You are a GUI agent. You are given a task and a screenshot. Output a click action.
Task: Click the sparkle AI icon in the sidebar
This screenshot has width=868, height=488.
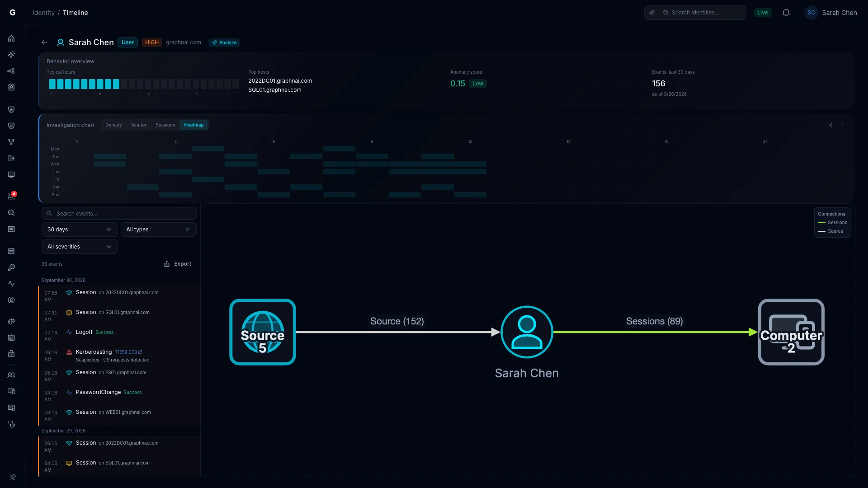tap(11, 55)
